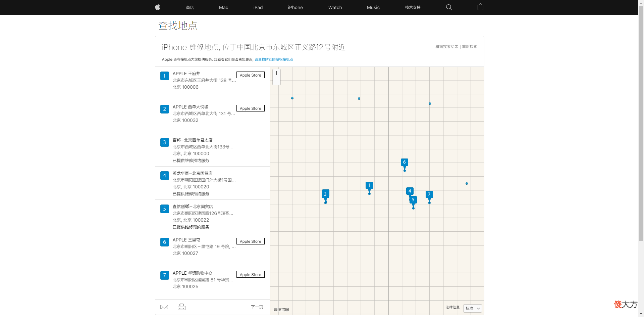Select the APPLE 三里屯 store name
The image size is (644, 317).
pos(186,240)
